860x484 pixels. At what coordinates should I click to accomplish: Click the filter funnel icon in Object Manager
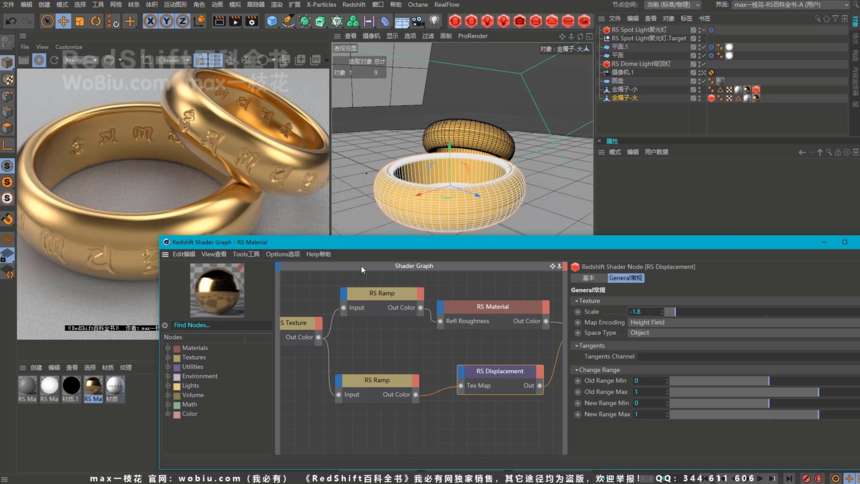[835, 19]
